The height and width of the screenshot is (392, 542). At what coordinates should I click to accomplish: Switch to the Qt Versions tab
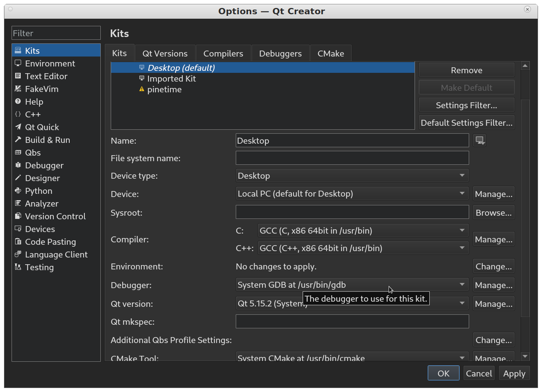165,53
